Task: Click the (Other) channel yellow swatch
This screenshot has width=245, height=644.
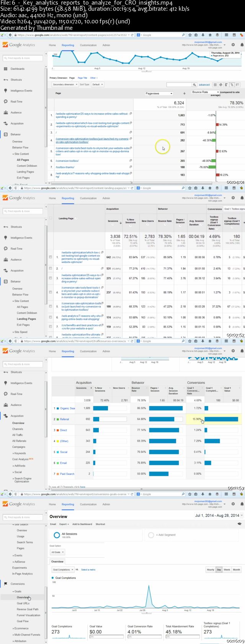Action: pyautogui.click(x=57, y=441)
